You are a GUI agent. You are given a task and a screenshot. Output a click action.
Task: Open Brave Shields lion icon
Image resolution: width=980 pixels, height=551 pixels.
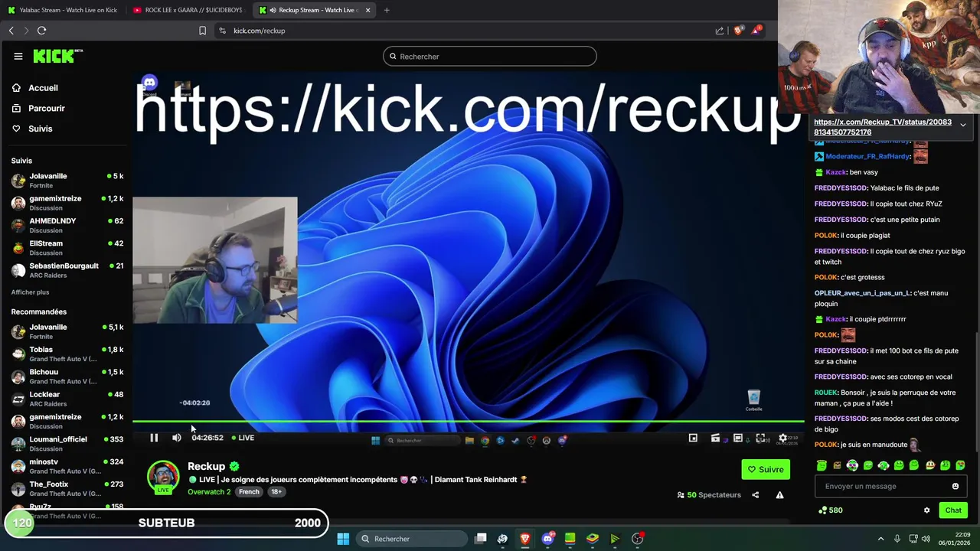tap(738, 31)
